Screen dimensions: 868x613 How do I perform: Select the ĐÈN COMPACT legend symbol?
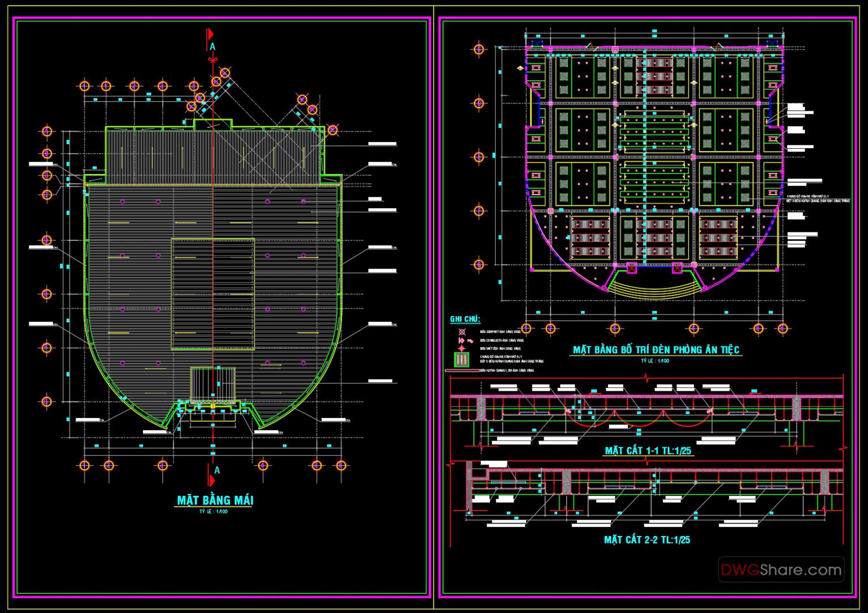point(462,332)
